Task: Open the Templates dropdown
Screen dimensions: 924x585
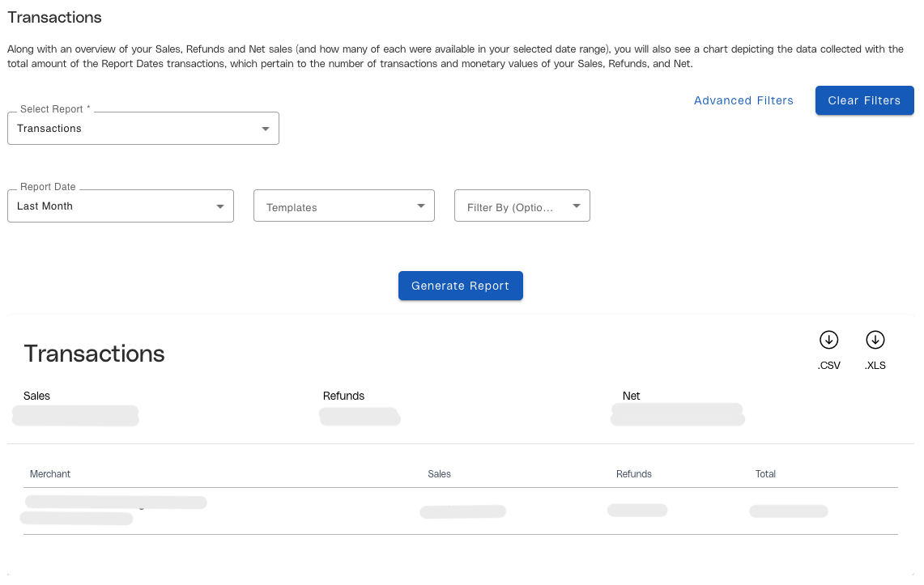Action: tap(344, 206)
